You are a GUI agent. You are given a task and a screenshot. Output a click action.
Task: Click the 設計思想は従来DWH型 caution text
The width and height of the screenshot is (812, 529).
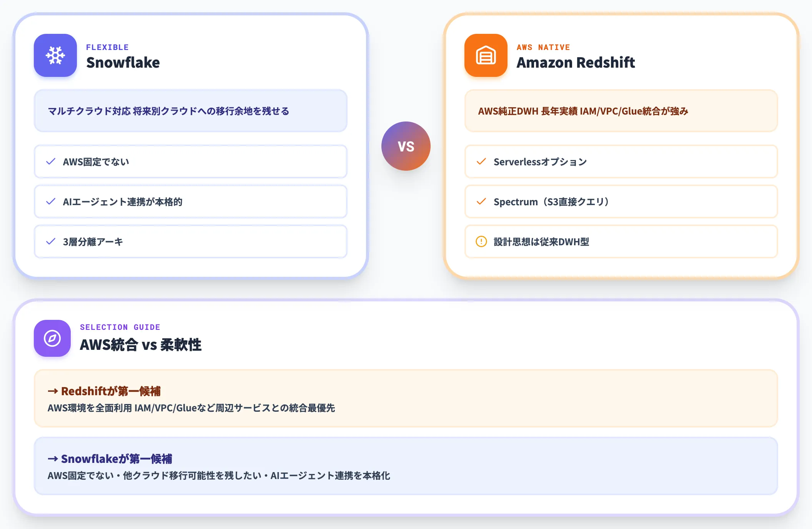click(x=541, y=242)
